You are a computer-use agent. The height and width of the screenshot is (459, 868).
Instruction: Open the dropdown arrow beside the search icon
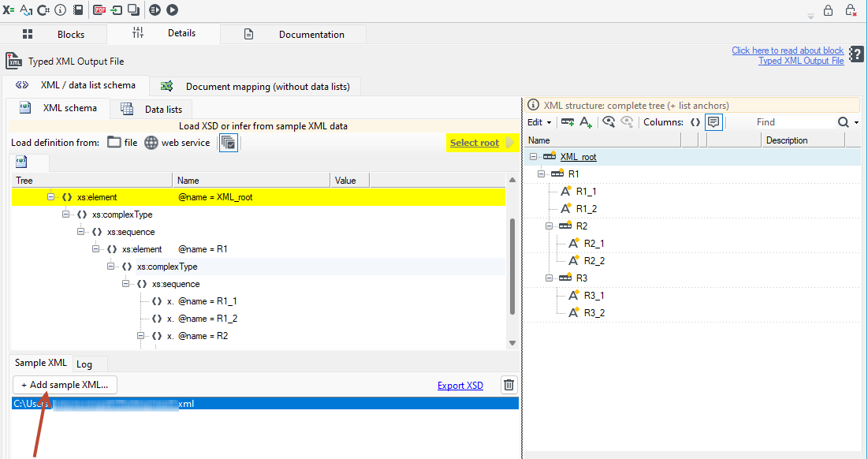click(856, 122)
